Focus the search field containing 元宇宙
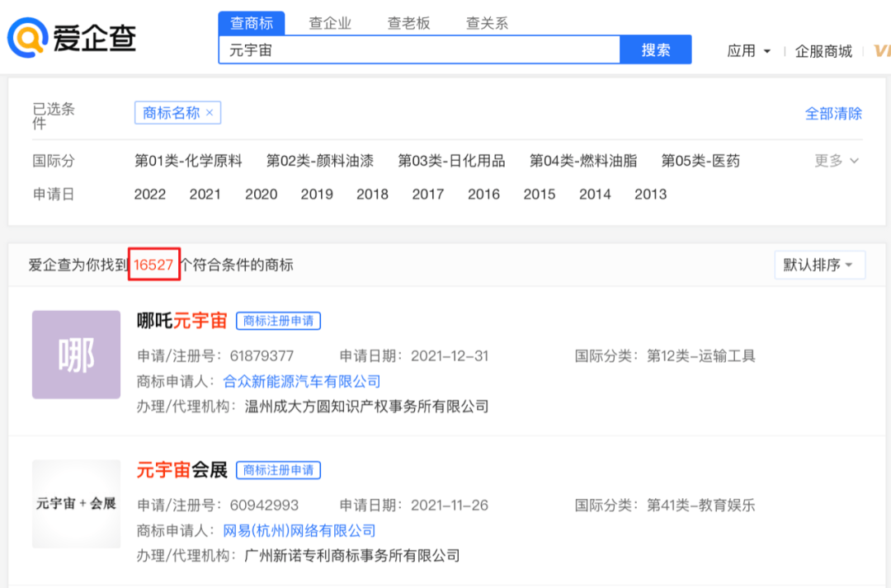This screenshot has height=588, width=891. pos(419,50)
